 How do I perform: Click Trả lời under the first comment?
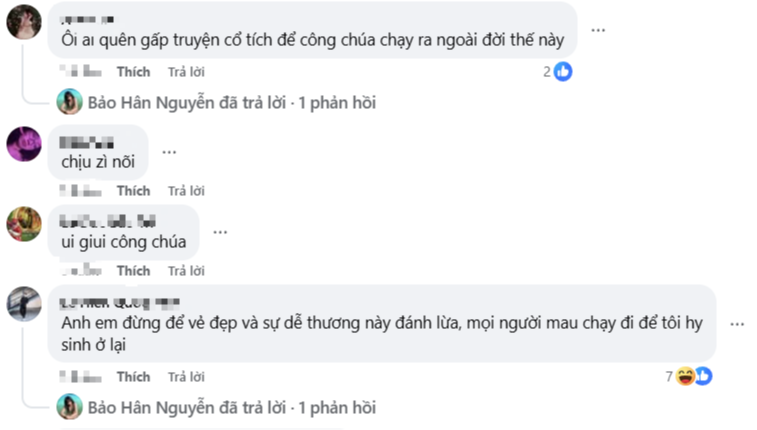pyautogui.click(x=186, y=72)
